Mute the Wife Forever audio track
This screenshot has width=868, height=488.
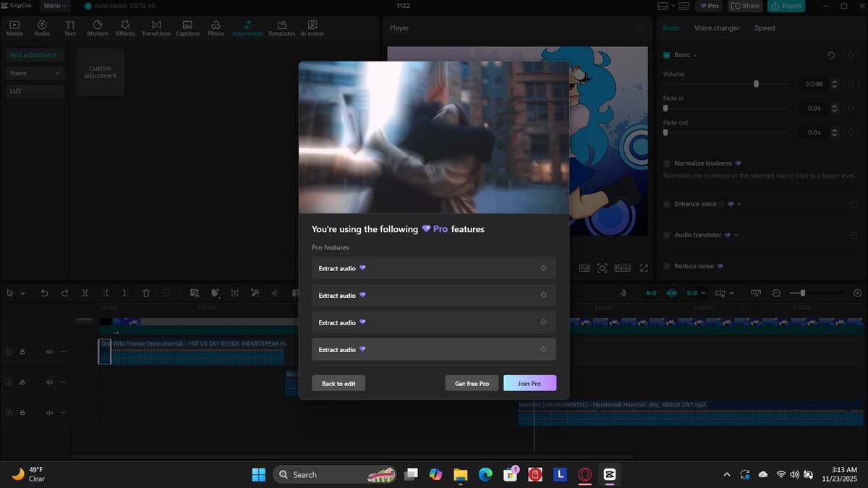(x=49, y=352)
